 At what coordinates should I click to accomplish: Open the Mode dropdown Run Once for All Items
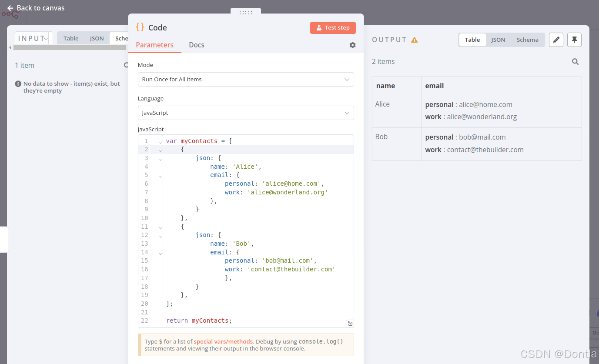(246, 80)
